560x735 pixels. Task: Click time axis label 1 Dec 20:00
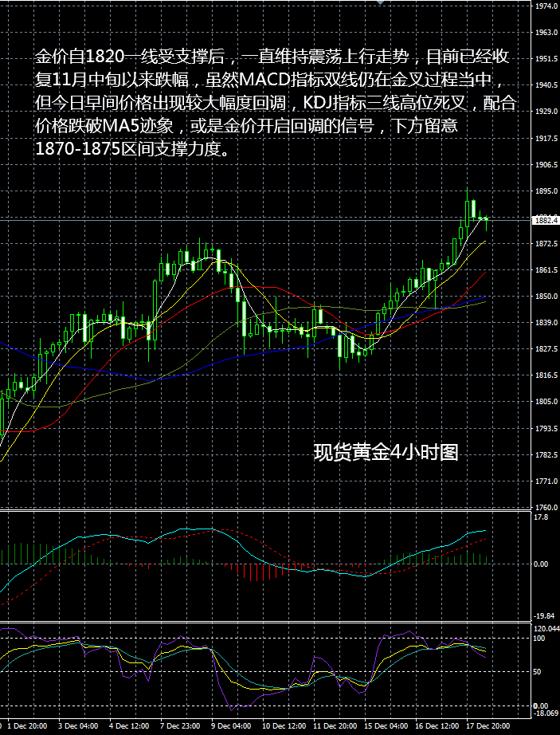coord(28,725)
